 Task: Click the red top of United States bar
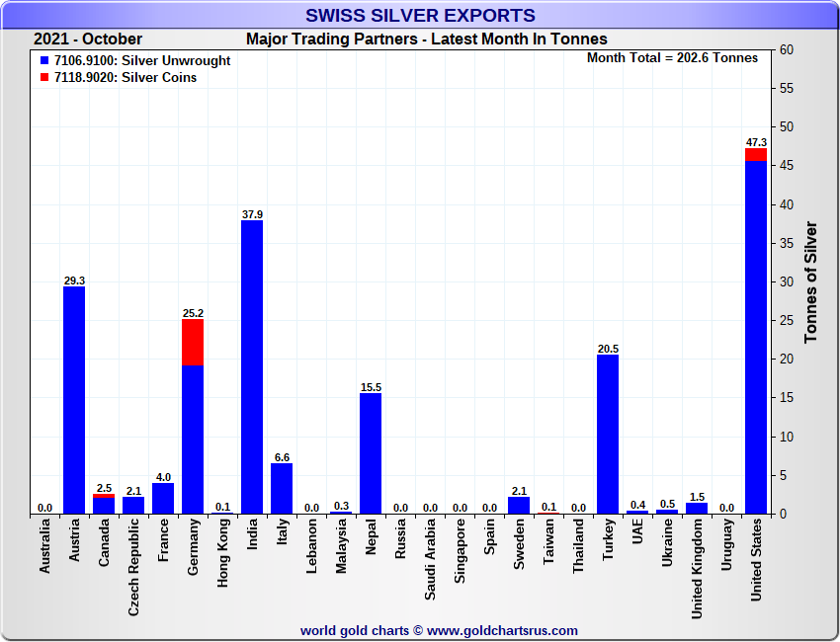[x=756, y=155]
